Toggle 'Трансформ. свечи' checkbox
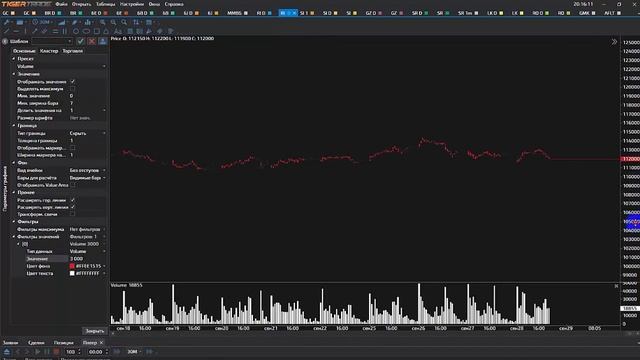This screenshot has height=360, width=640. 73,214
